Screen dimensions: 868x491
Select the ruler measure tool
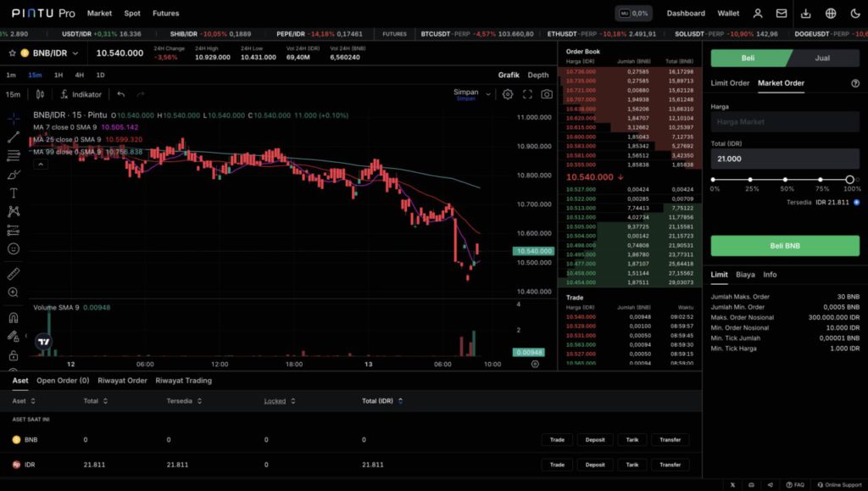(x=14, y=273)
